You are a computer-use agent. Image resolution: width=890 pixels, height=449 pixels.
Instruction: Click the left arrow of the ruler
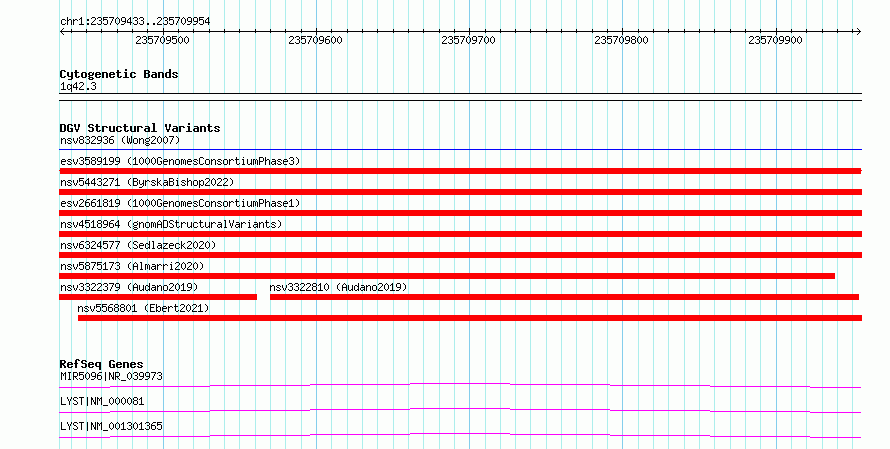62,32
